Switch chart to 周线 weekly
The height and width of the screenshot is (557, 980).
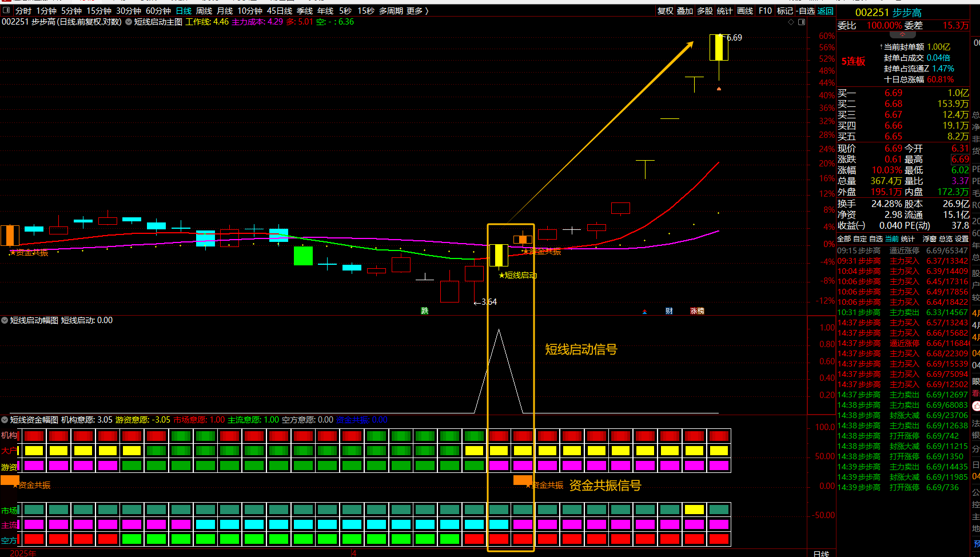pyautogui.click(x=204, y=11)
